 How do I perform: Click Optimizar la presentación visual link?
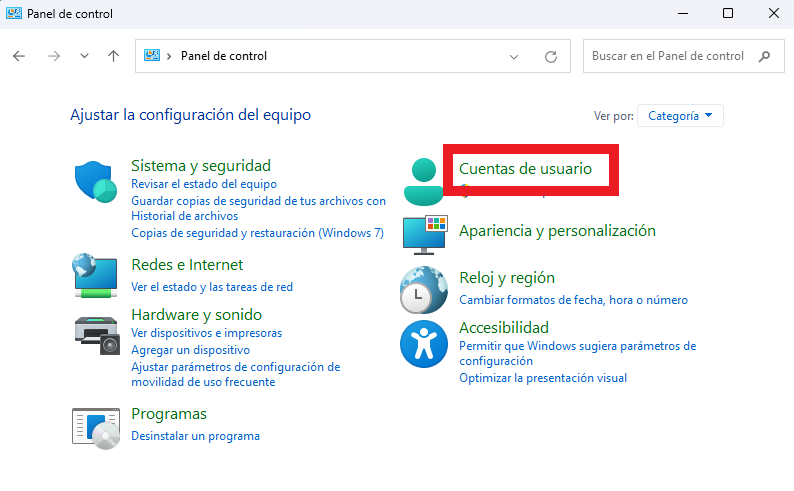[x=543, y=378]
